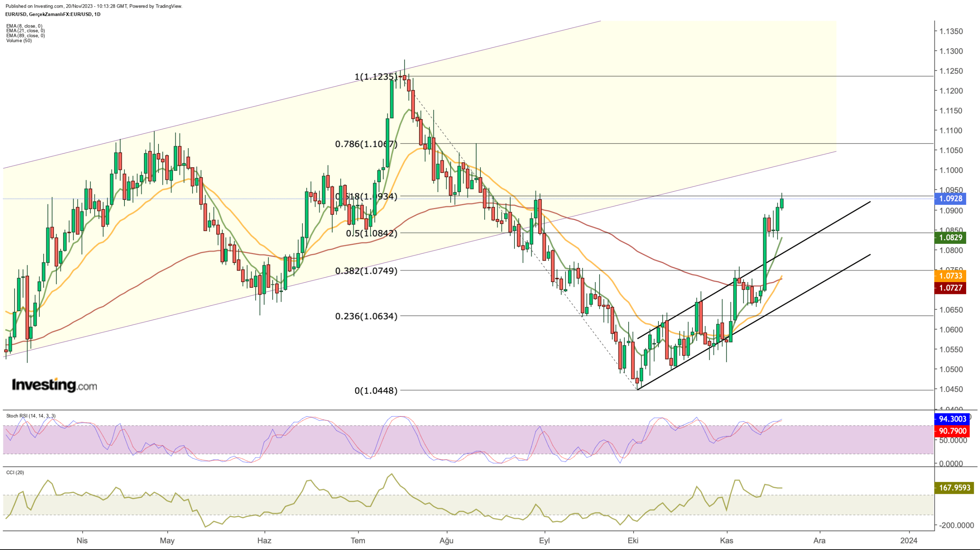Click the blue 94.3003 Stoch RSI value
Screen dimensions: 980x550
click(x=952, y=419)
